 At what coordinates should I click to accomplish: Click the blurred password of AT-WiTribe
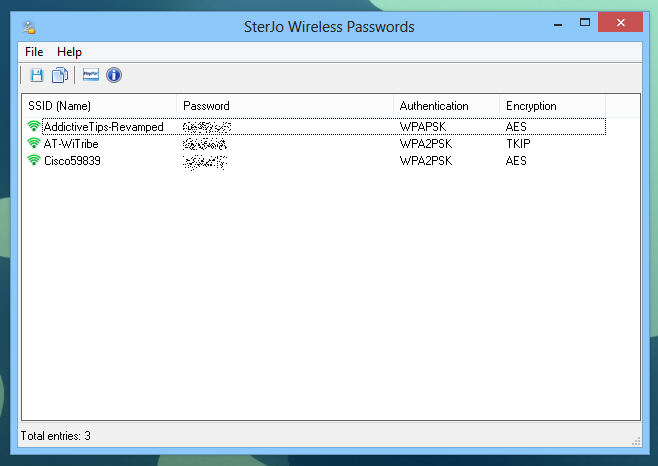(x=205, y=144)
